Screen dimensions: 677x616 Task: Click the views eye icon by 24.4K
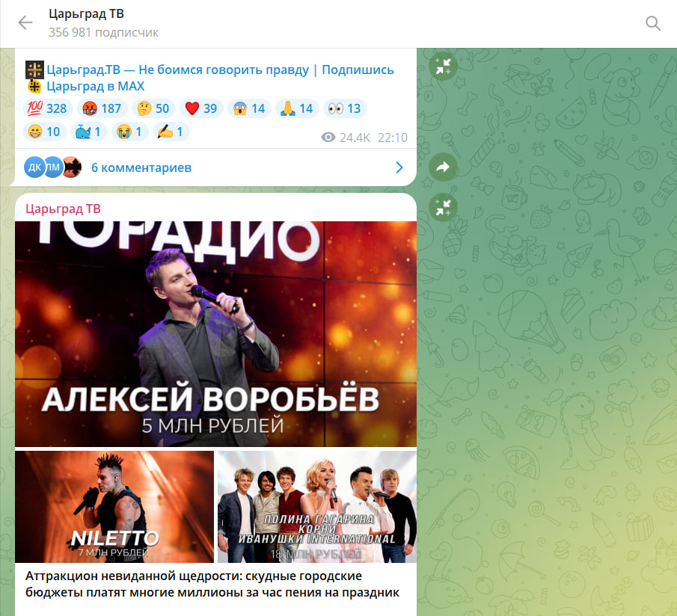tap(328, 137)
